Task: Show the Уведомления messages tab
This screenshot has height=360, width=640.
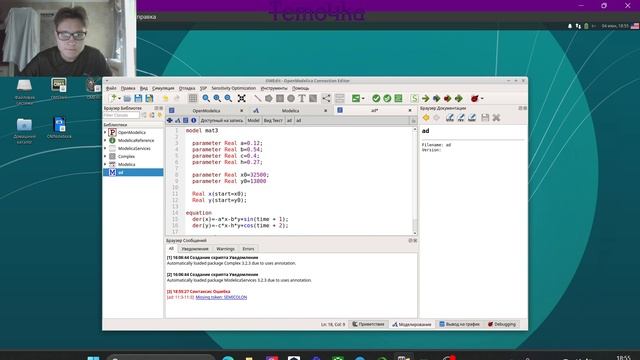Action: (x=195, y=249)
